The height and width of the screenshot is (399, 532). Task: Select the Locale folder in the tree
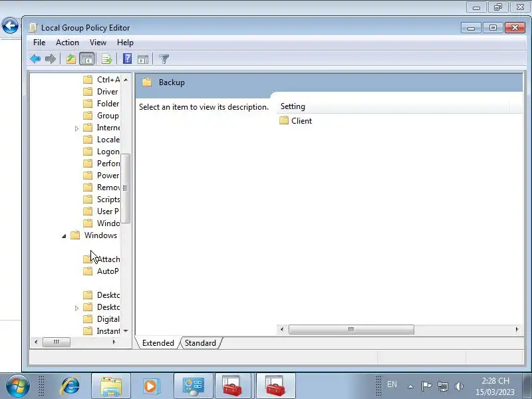click(x=102, y=140)
